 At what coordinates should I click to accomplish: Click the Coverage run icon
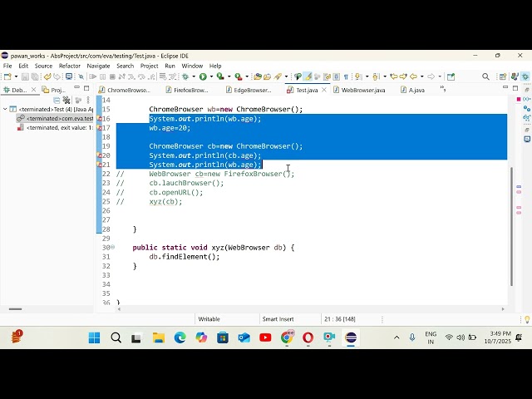[220, 76]
